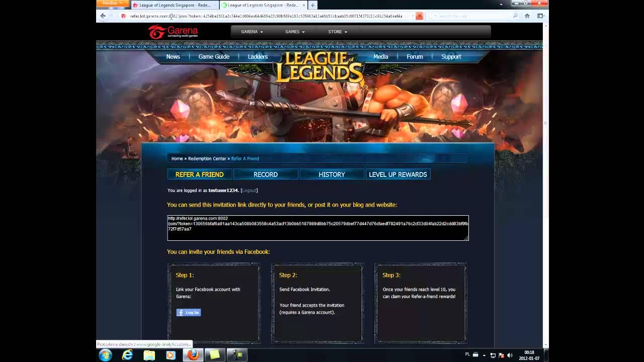Open the STORE dropdown menu
This screenshot has width=644, height=362.
coord(338,32)
